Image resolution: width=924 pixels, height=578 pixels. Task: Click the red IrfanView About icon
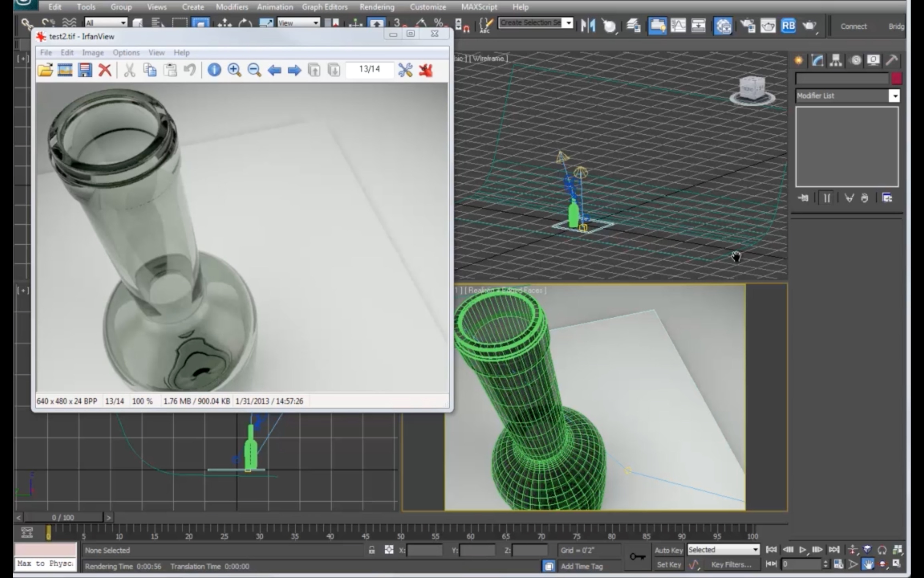pos(425,70)
